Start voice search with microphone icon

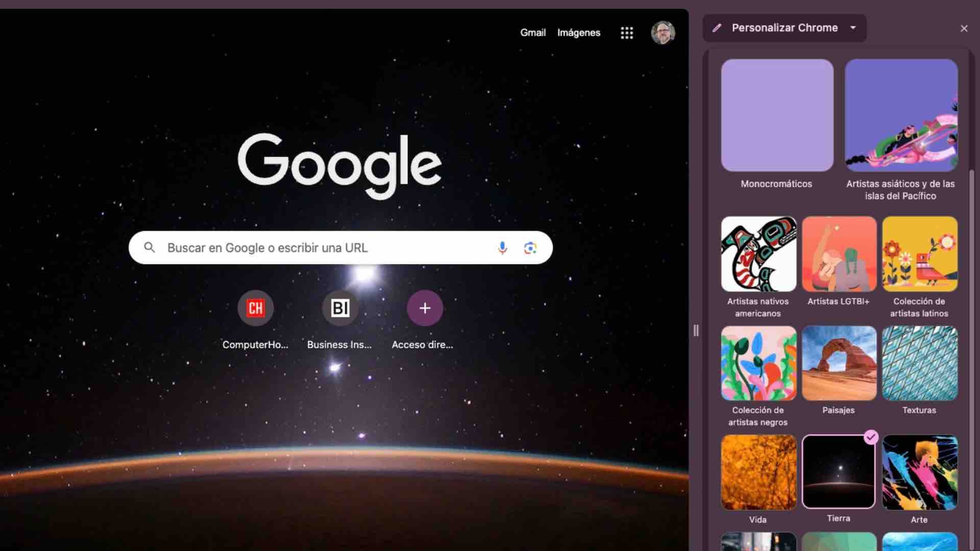click(502, 248)
